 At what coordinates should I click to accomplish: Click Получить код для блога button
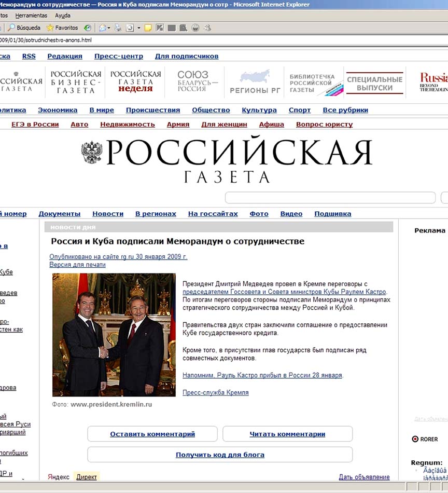tap(220, 455)
